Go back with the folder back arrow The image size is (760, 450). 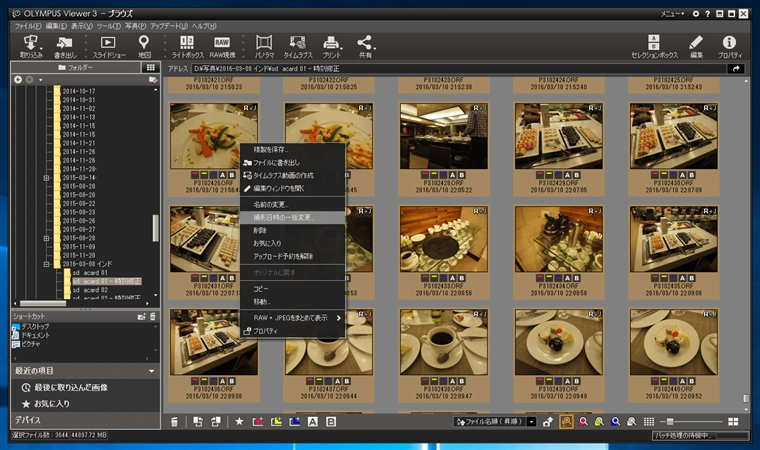coord(18,80)
